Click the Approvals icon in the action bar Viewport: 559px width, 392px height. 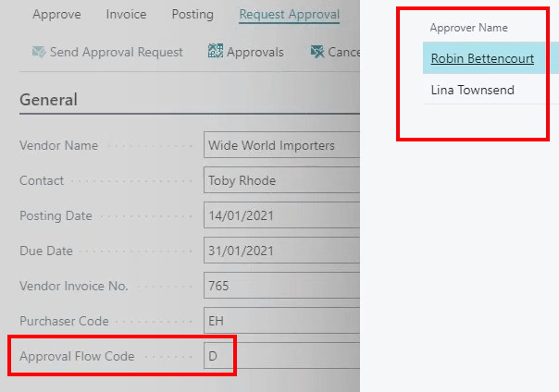216,52
